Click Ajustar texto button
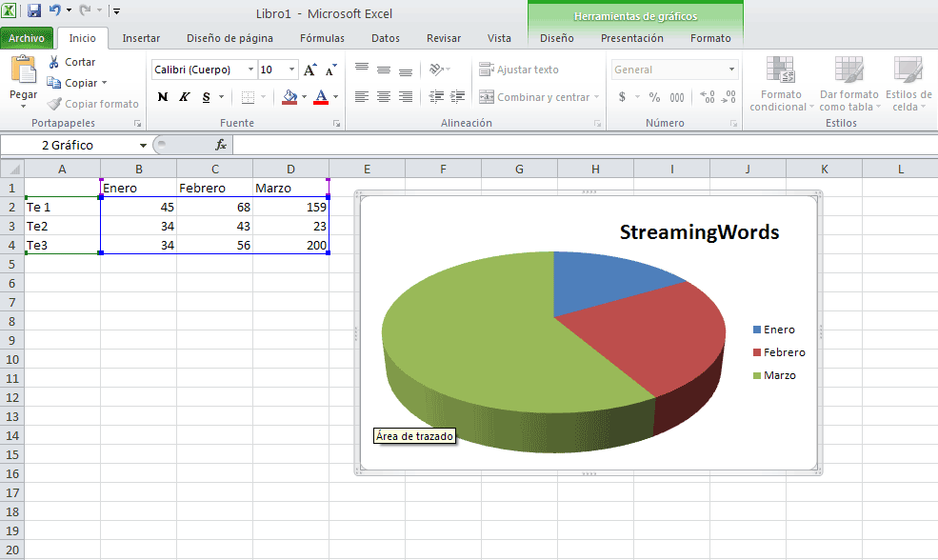Image resolution: width=938 pixels, height=560 pixels. click(x=519, y=70)
